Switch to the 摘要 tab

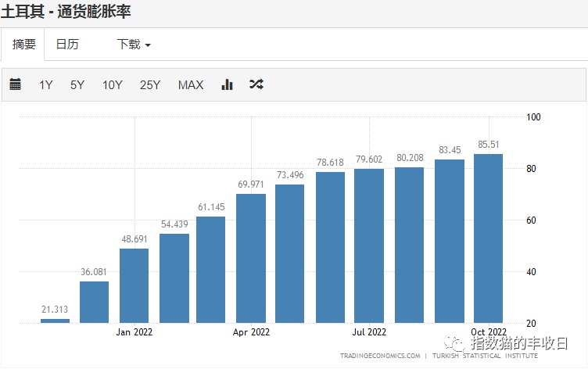(23, 45)
